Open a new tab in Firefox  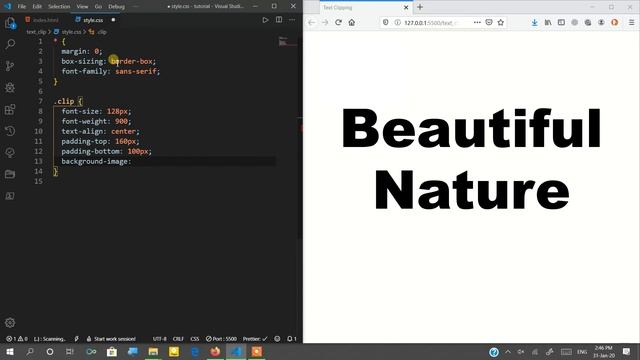pyautogui.click(x=420, y=7)
